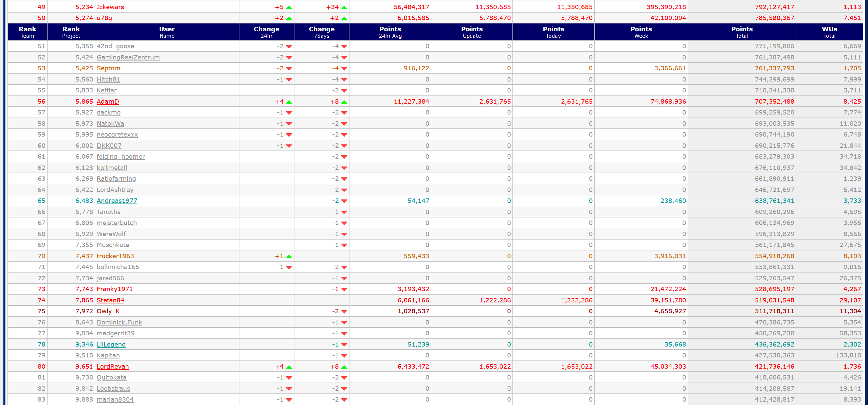Click red down arrow in bollimicha165 24hr change
The width and height of the screenshot is (868, 405).
coord(289,267)
